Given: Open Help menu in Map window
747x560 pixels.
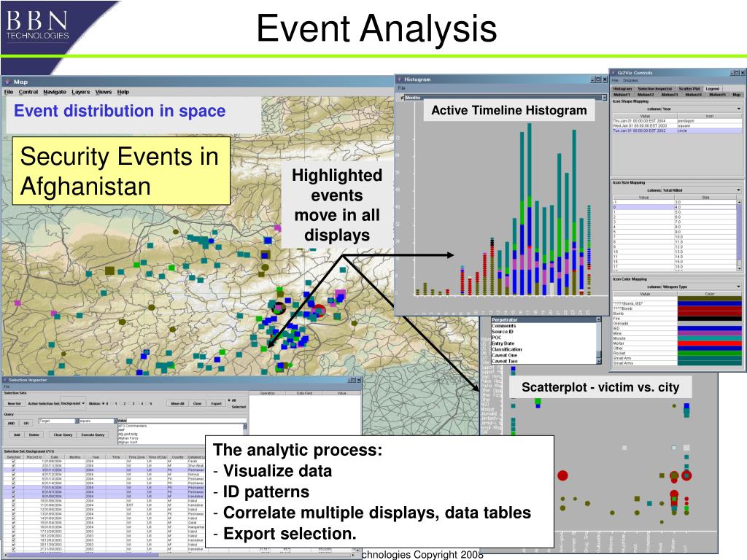Looking at the screenshot, I should 123,92.
